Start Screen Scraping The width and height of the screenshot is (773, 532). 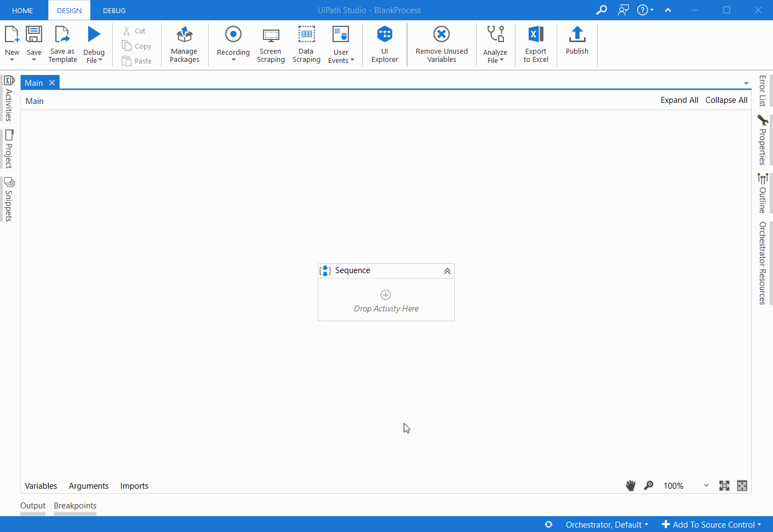click(271, 44)
